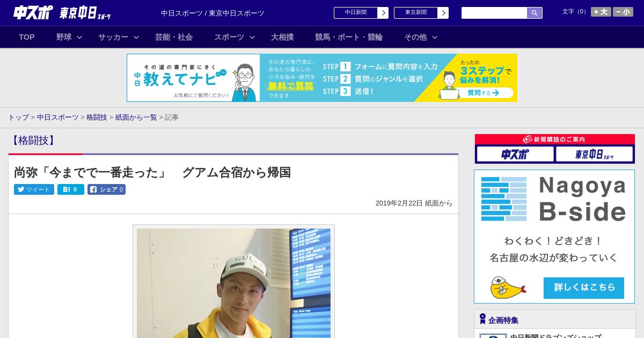Share article with Facebook シェア button
Screen dimensions: 644x338
(107, 189)
